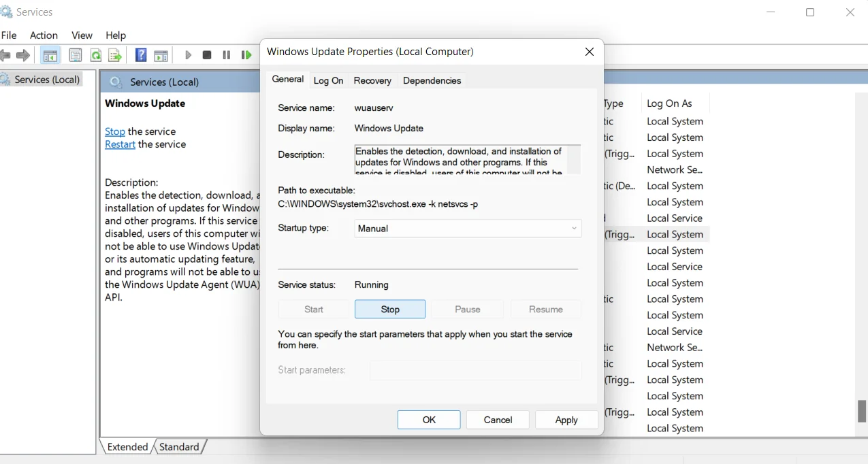Click the Windows Update heading in left pane

(x=145, y=103)
